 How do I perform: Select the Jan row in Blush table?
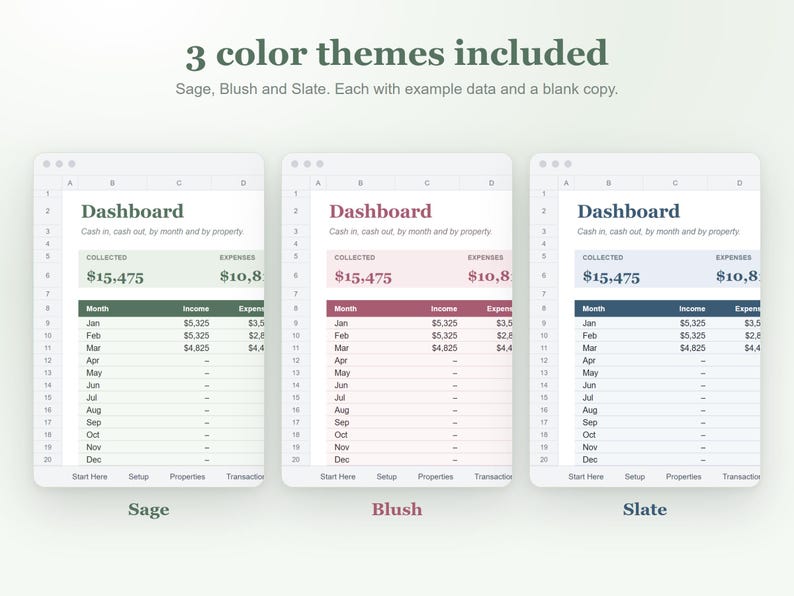pyautogui.click(x=419, y=323)
